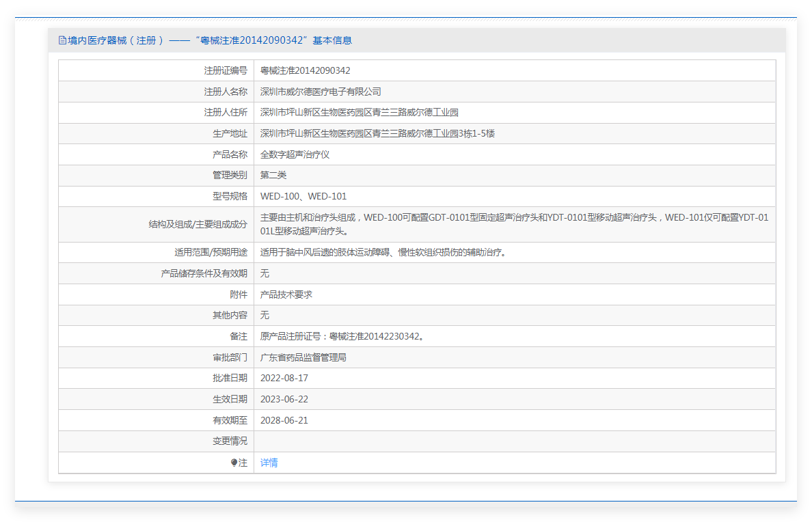Image resolution: width=812 pixels, height=522 pixels.
Task: Select product name 全数字超声治疗仪
Action: tap(295, 154)
